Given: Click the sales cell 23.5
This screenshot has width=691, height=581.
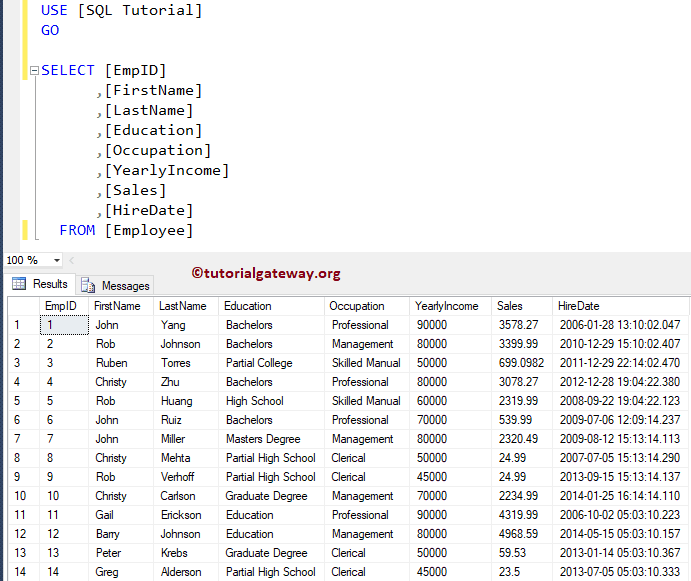Looking at the screenshot, I should pos(522,572).
